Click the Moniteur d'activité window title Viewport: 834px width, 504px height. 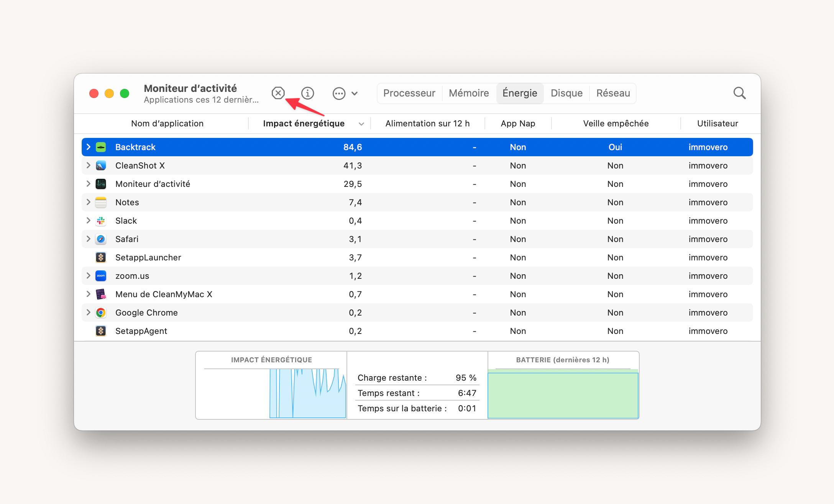pyautogui.click(x=190, y=88)
